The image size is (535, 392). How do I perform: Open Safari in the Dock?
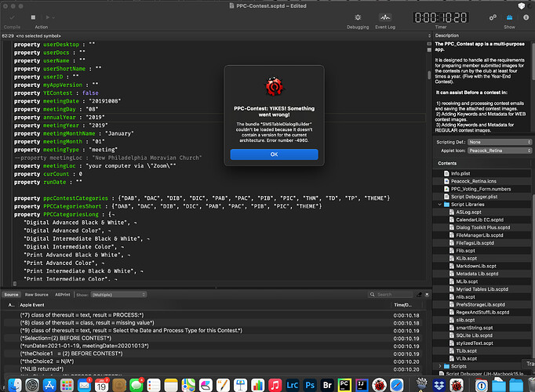pos(396,385)
